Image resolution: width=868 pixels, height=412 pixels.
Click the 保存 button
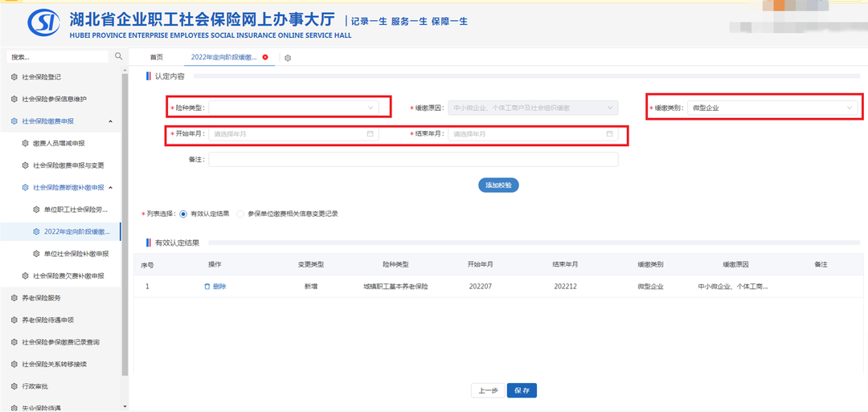click(x=522, y=390)
